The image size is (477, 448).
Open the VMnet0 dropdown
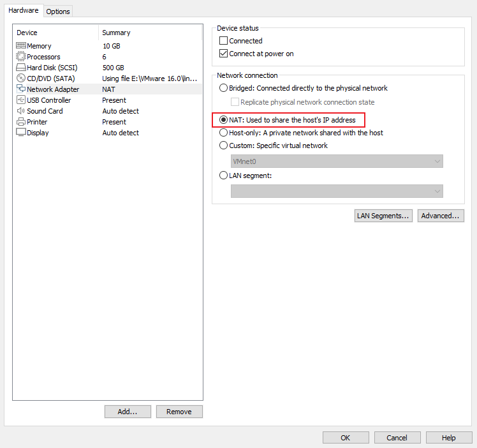pos(337,161)
